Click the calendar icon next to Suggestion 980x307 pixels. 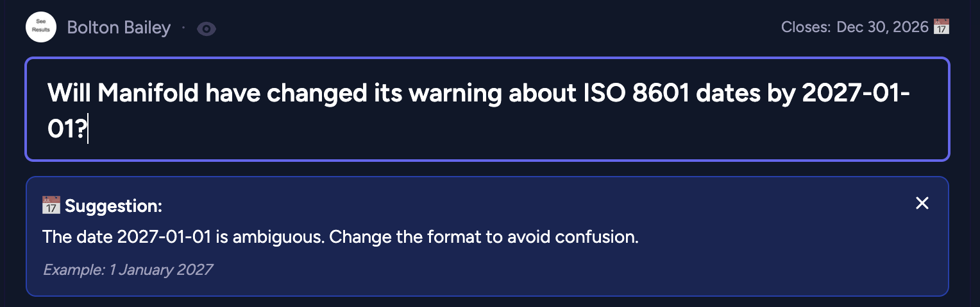[x=51, y=206]
